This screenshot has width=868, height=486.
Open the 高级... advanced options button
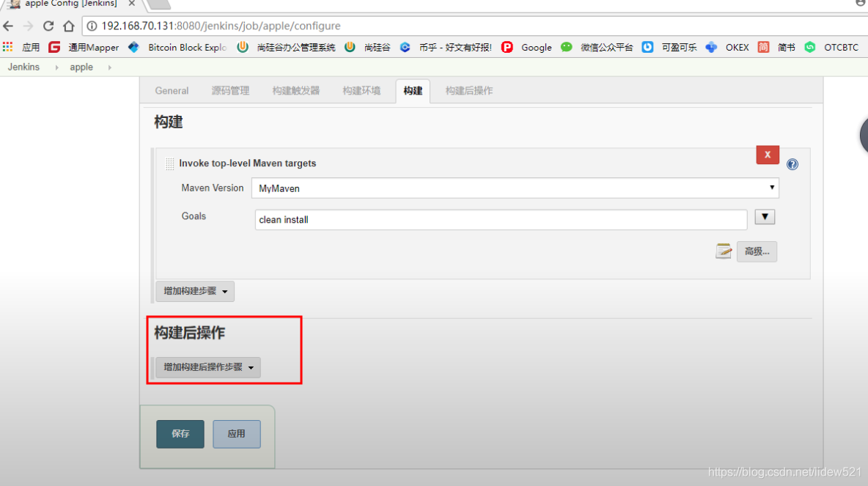click(x=757, y=252)
